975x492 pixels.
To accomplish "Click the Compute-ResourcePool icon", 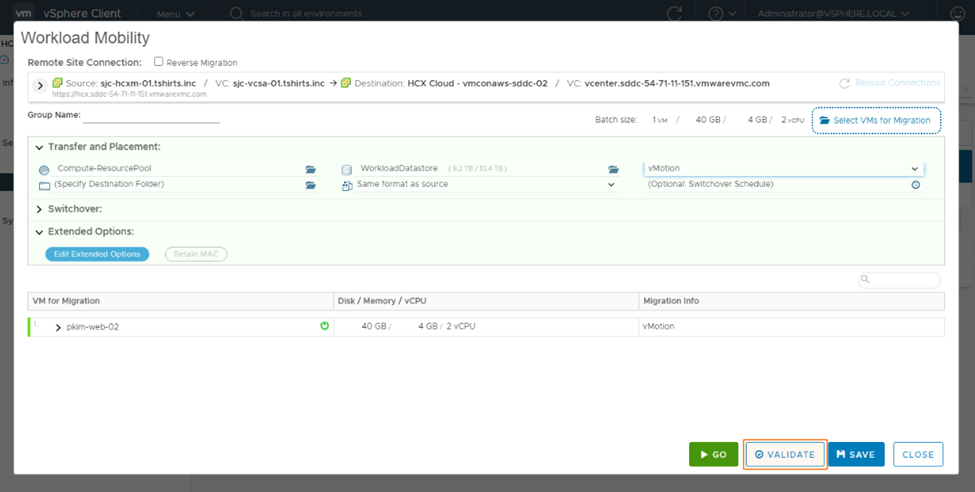I will [x=44, y=170].
